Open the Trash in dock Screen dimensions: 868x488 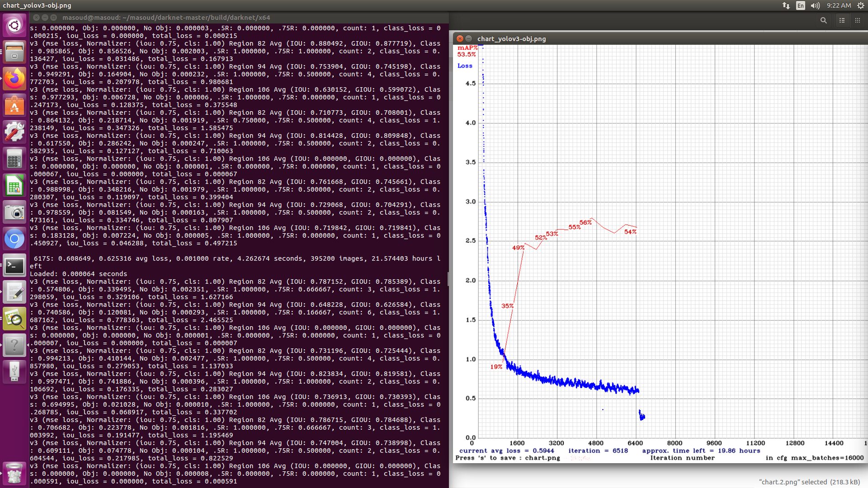[x=14, y=474]
